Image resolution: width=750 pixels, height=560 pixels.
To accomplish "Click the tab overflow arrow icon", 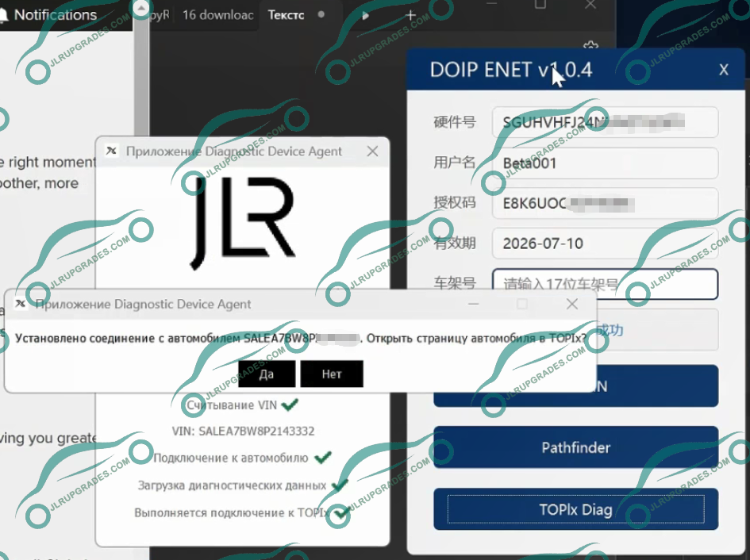I will (365, 15).
